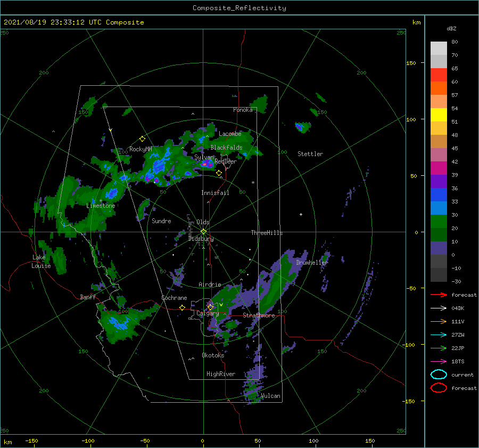Click the red forecast arrow in legend
Image resolution: width=479 pixels, height=448 pixels.
(x=439, y=295)
